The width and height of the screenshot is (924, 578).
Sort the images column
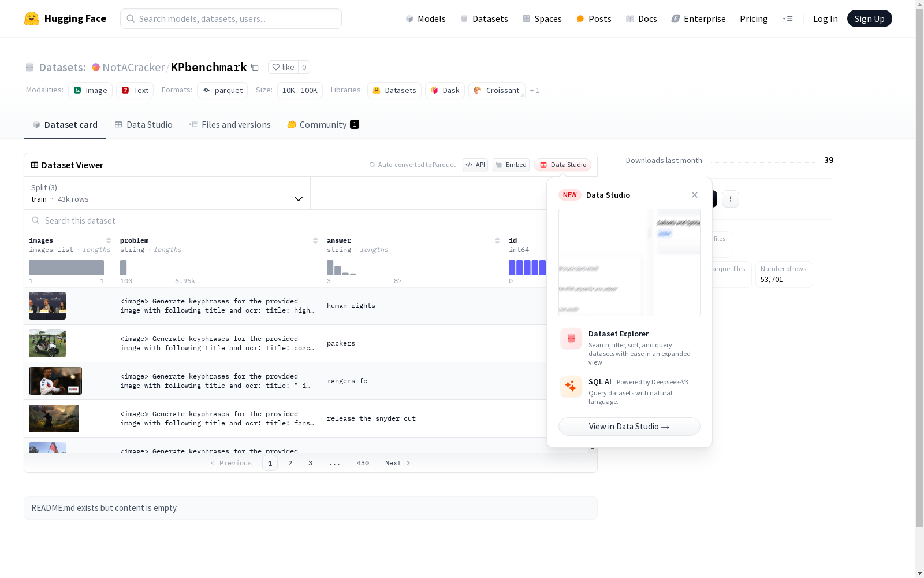tap(109, 240)
